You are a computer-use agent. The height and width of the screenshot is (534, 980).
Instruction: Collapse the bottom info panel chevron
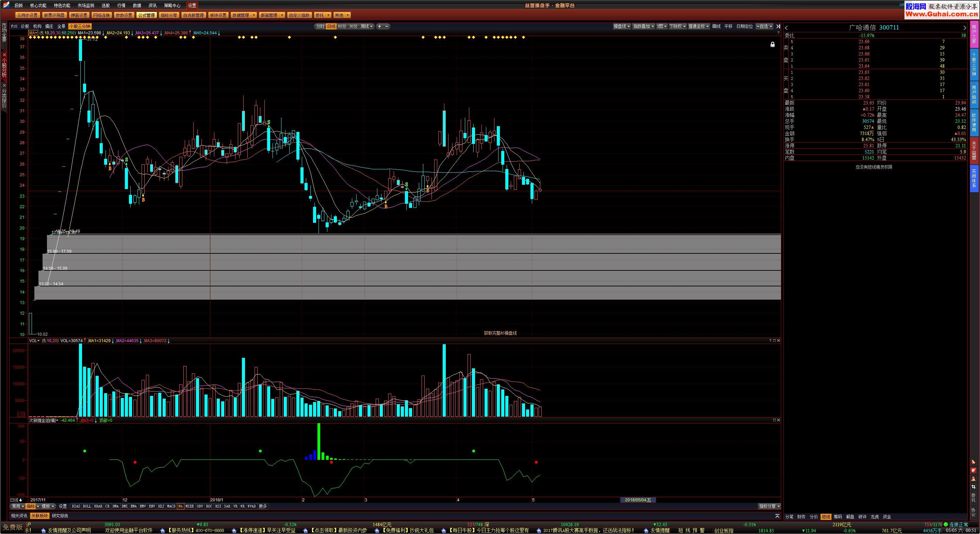coord(777,516)
